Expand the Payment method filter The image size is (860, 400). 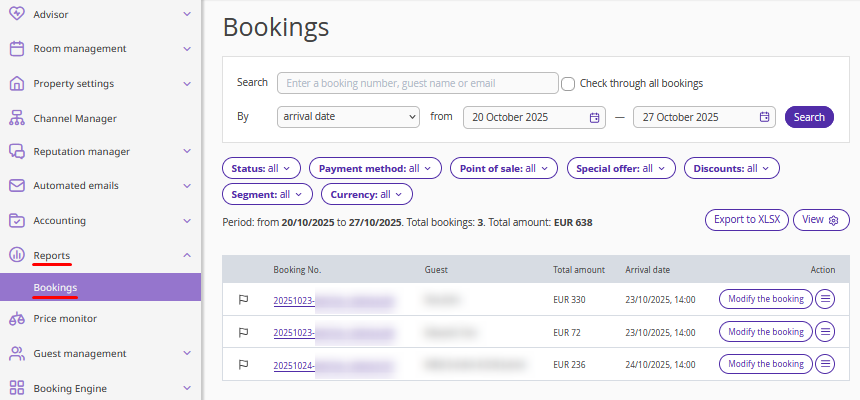375,168
